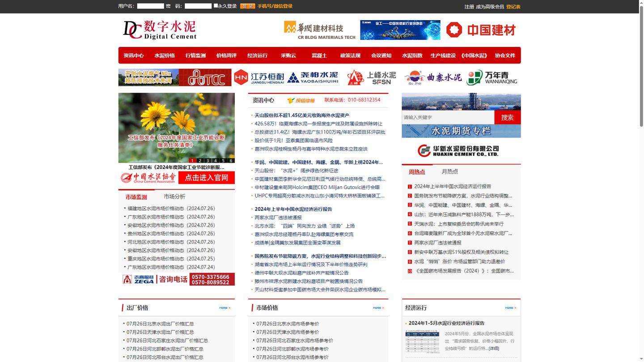Viewport: 644px width, 362px height.
Task: Click the 登记表 link
Action: pos(513,7)
